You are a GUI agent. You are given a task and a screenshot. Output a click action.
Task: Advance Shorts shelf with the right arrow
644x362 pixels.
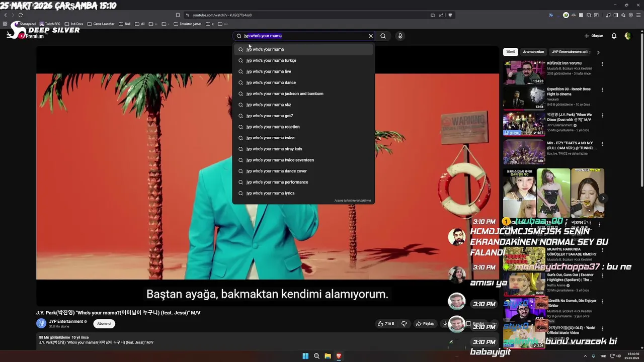pyautogui.click(x=603, y=198)
